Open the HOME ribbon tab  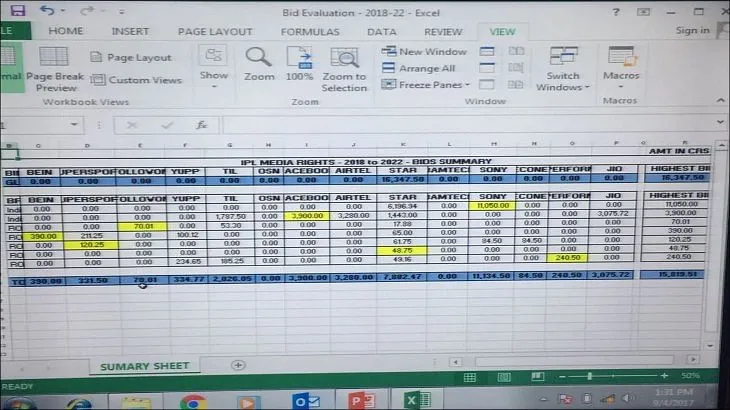point(66,31)
